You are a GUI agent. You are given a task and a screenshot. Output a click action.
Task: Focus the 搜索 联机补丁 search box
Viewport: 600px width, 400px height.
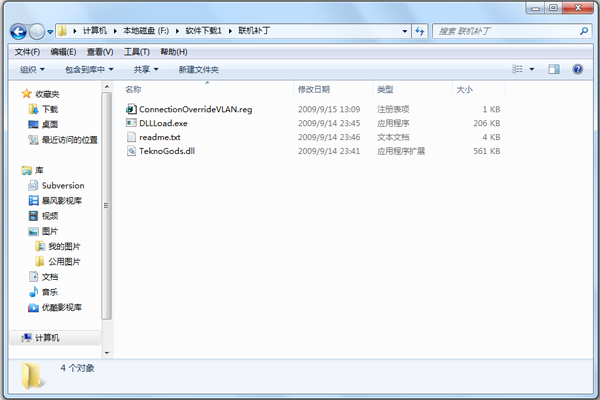(511, 31)
